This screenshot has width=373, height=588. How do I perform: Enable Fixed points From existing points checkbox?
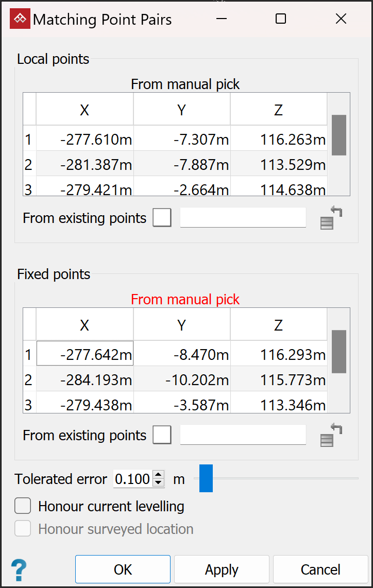[x=162, y=435]
